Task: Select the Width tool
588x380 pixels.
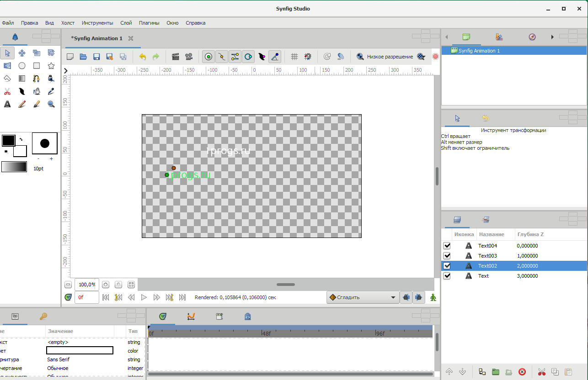Action: (22, 91)
